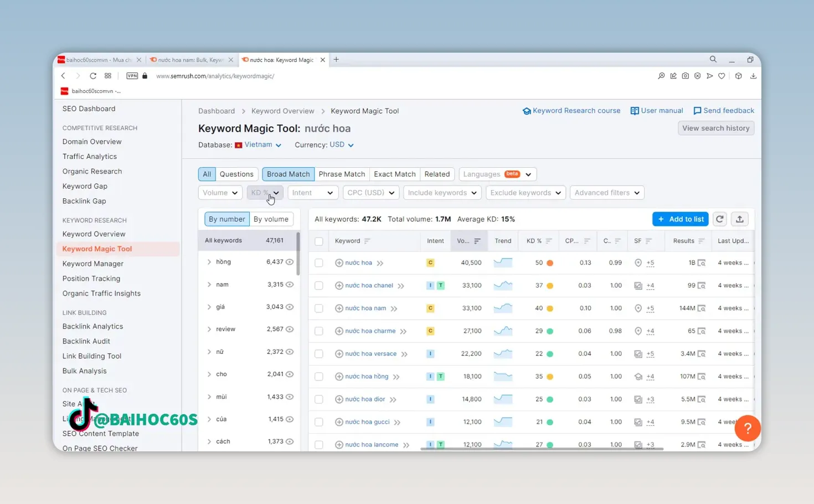Reload the page with the refresh icon
This screenshot has width=814, height=504.
coord(93,76)
